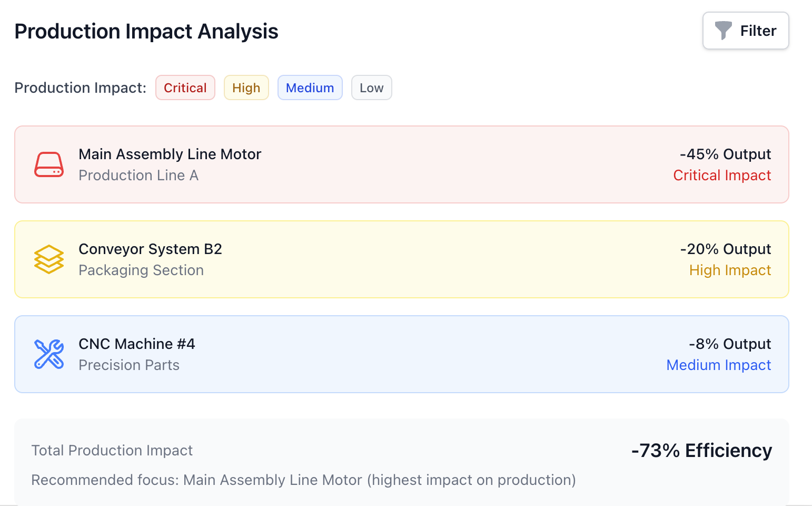Click the red drive icon for Main Assembly Motor

(49, 164)
